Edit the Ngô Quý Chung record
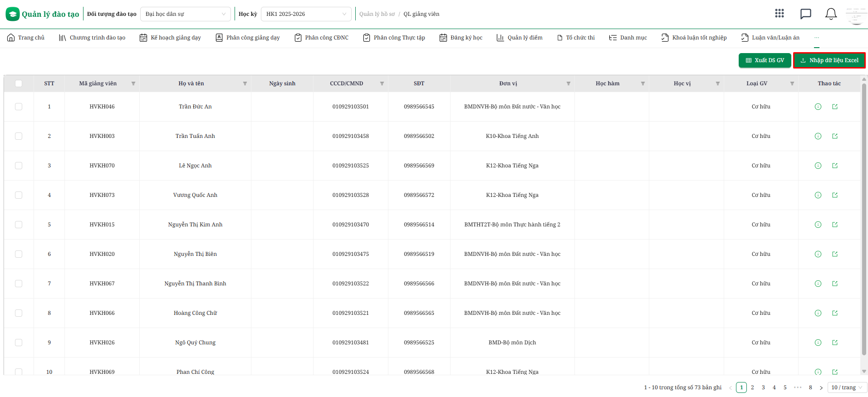The width and height of the screenshot is (868, 397). pos(835,343)
